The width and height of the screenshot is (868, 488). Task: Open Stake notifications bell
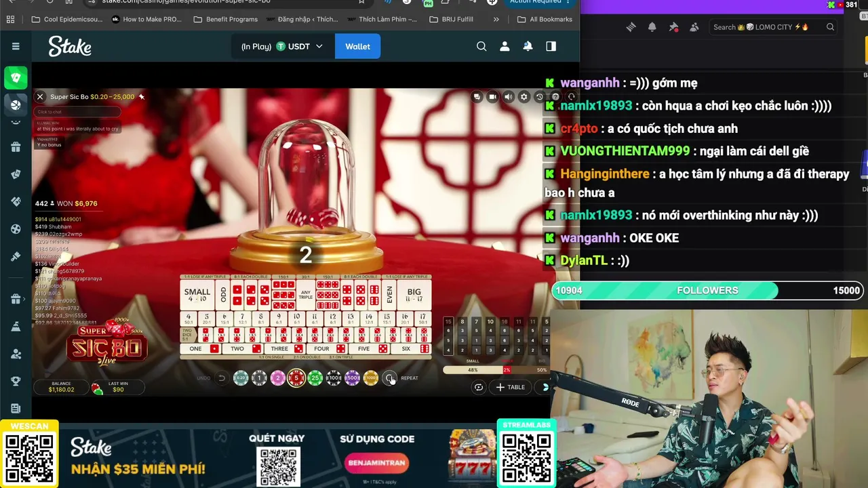tap(528, 46)
